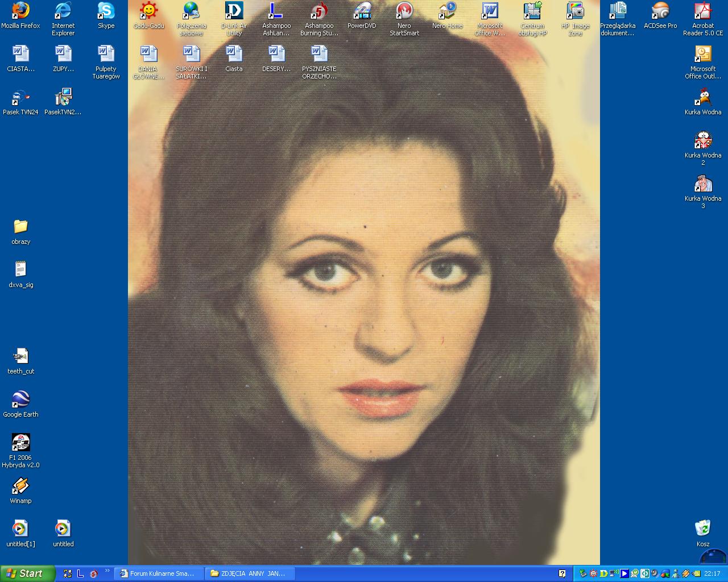Expand the Quick Launch overflow chevron
Image resolution: width=728 pixels, height=582 pixels.
(107, 571)
